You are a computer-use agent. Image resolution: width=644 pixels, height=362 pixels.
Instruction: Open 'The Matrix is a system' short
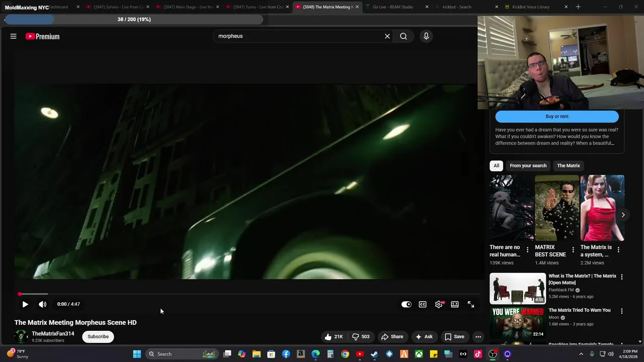tap(602, 208)
